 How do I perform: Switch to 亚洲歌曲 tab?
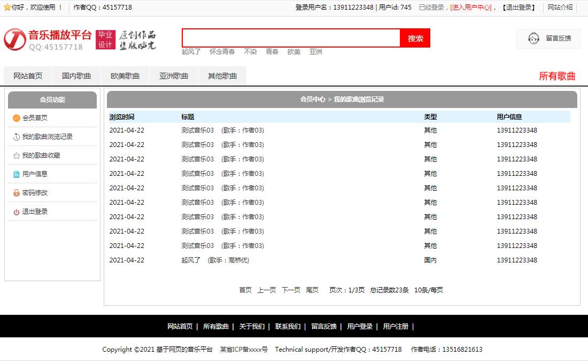[174, 76]
